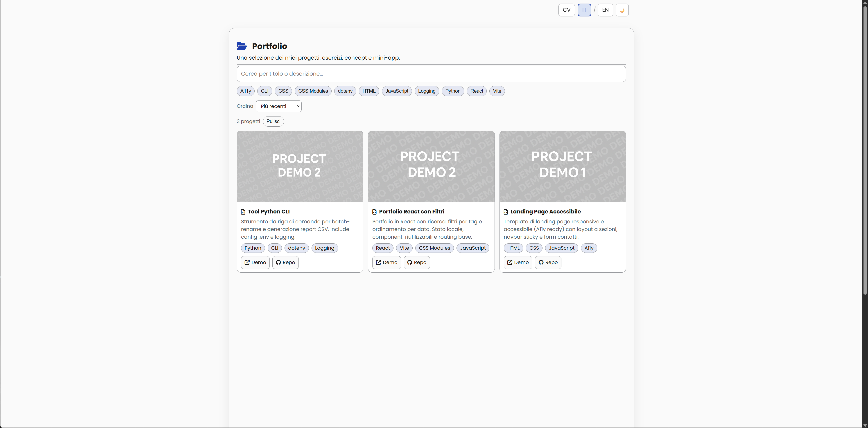Open the CV page button
Image resolution: width=868 pixels, height=428 pixels.
[x=566, y=10]
